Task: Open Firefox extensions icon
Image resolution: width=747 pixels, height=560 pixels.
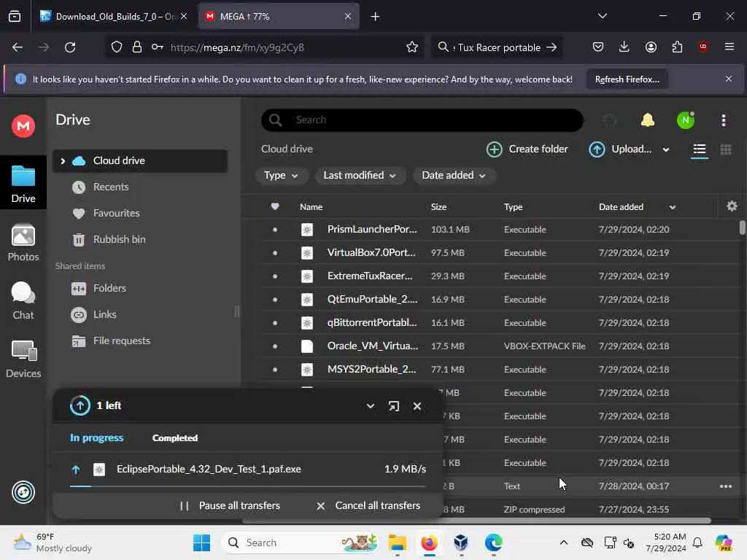Action: [x=677, y=47]
